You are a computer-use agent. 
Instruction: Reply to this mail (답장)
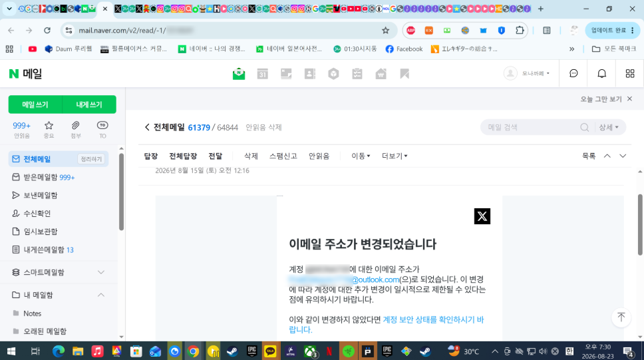pyautogui.click(x=151, y=156)
